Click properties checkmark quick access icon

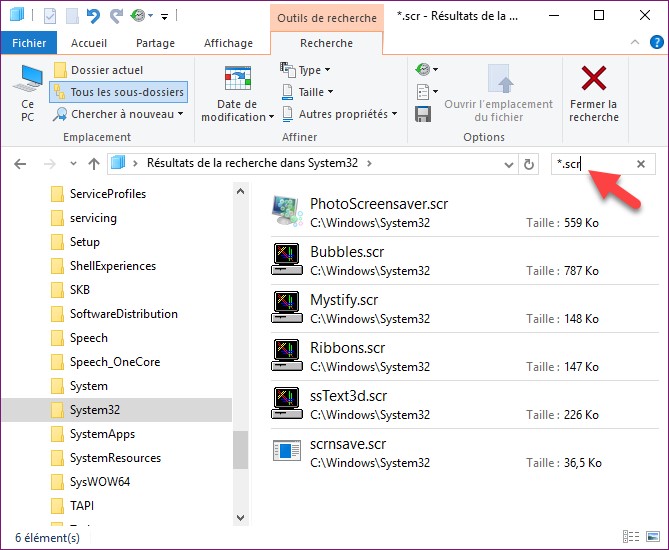(50, 16)
